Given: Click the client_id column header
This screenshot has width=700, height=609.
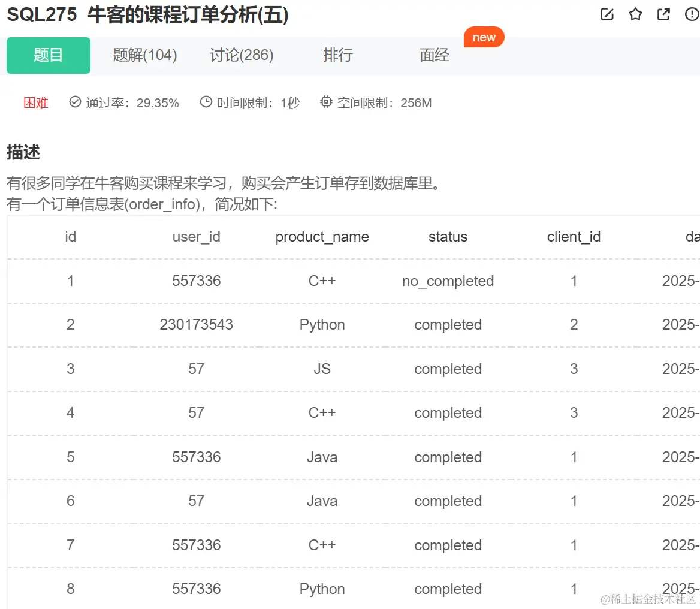Looking at the screenshot, I should [574, 237].
